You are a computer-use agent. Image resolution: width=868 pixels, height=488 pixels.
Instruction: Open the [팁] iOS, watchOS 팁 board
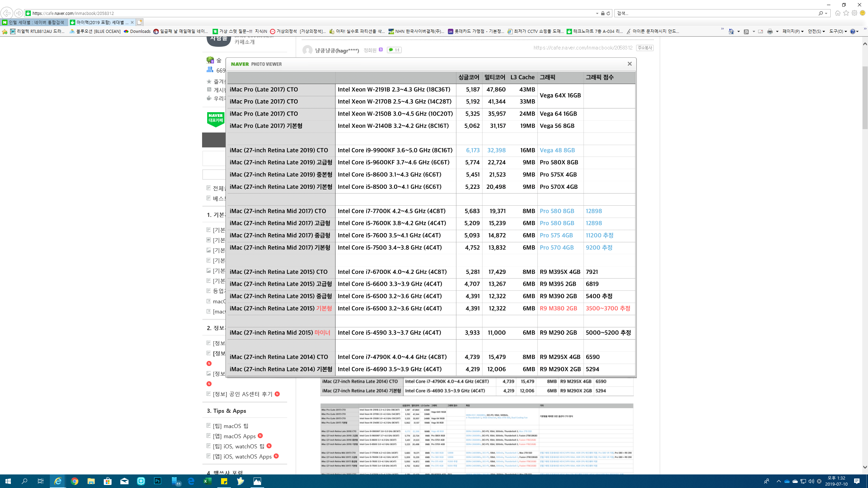[239, 446]
